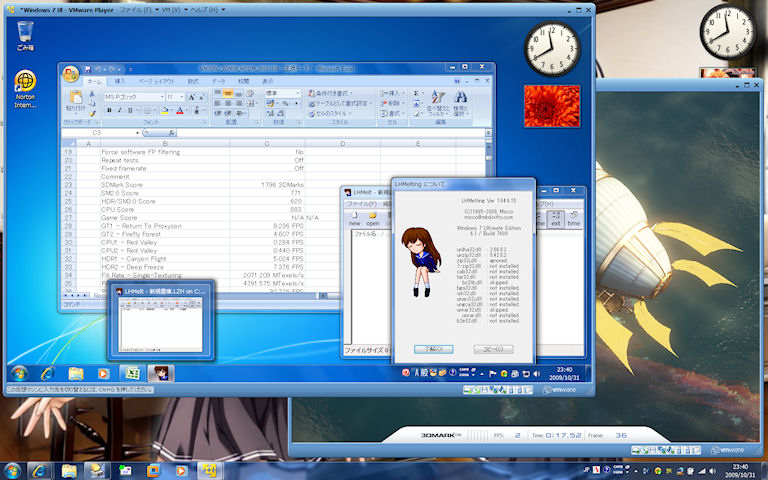Switch to the Insert ribbon tab in Excel
The image size is (768, 480).
click(x=120, y=81)
